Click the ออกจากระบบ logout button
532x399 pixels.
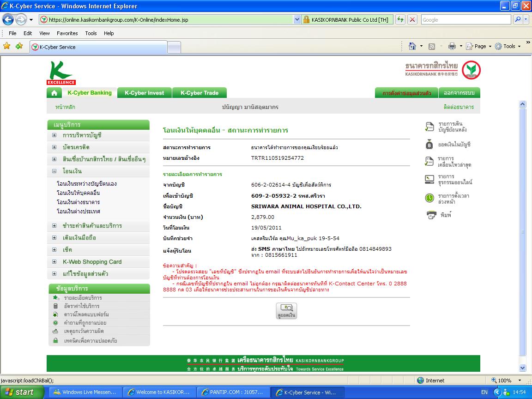point(459,93)
